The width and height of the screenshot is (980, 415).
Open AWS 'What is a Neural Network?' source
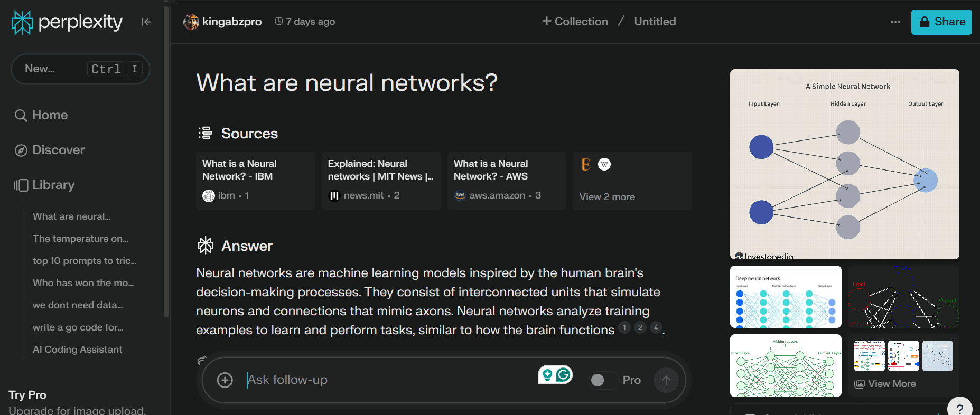click(x=507, y=181)
